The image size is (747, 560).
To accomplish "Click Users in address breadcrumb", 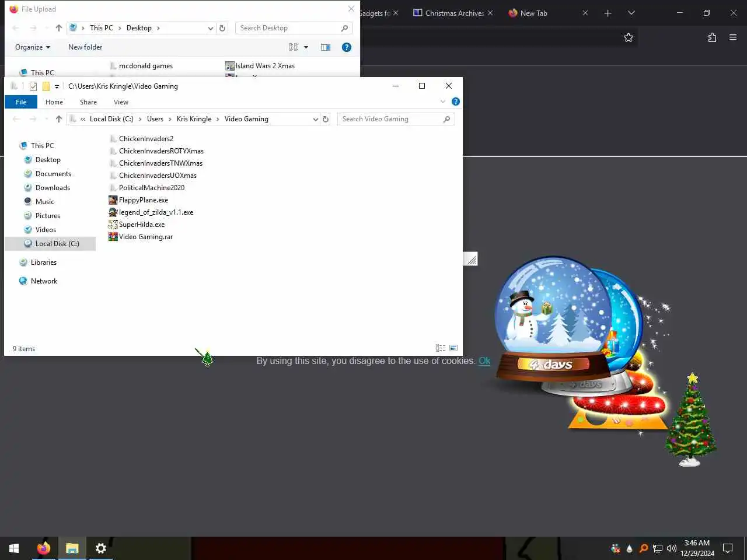I will (155, 119).
